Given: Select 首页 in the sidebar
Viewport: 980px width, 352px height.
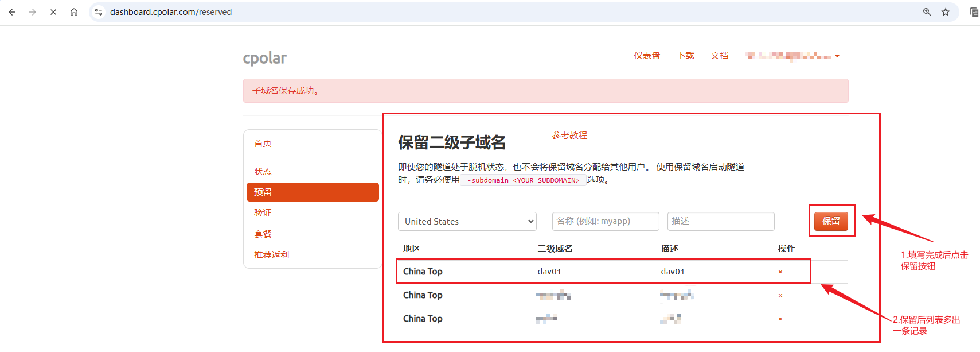Looking at the screenshot, I should (x=263, y=143).
